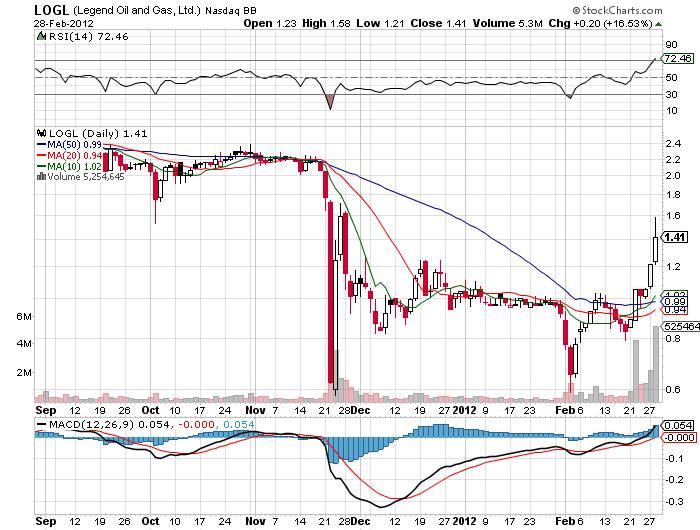700x530 pixels.
Task: Click the green MA(10) legend line
Action: click(42, 167)
